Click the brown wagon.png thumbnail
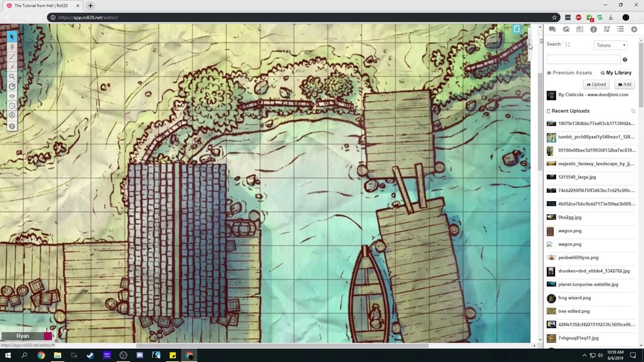This screenshot has width=644, height=362. click(550, 231)
